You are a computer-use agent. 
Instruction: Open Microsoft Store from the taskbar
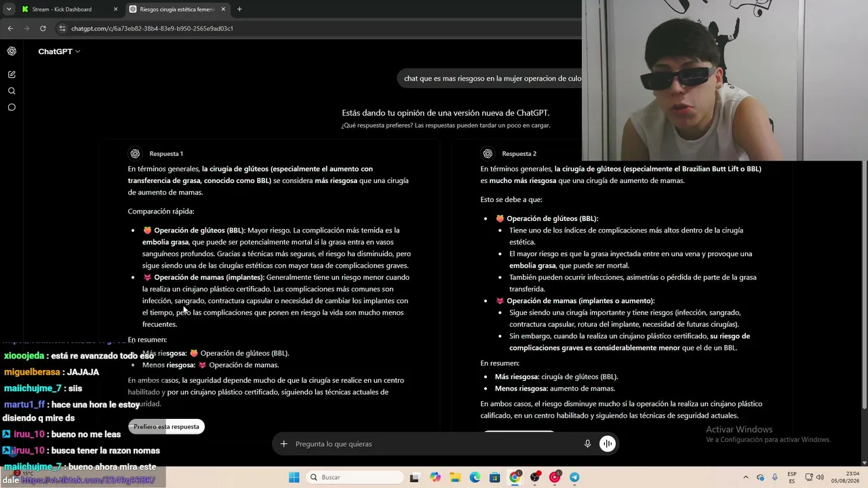tap(495, 477)
